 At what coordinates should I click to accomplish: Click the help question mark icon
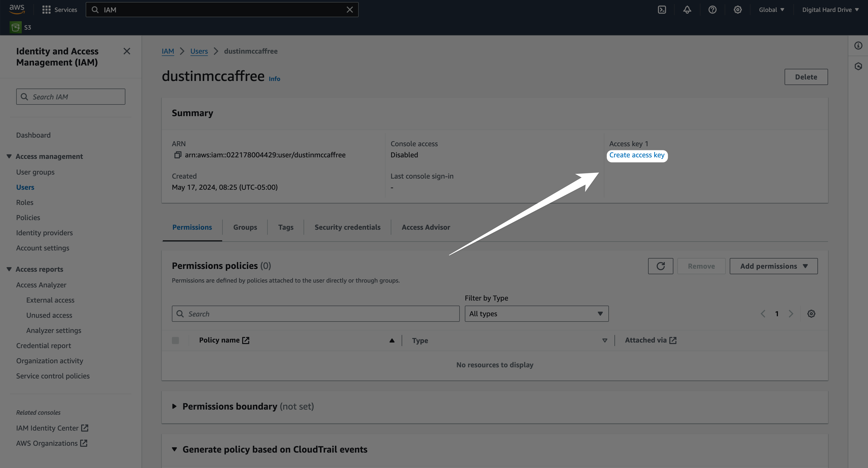click(x=712, y=10)
